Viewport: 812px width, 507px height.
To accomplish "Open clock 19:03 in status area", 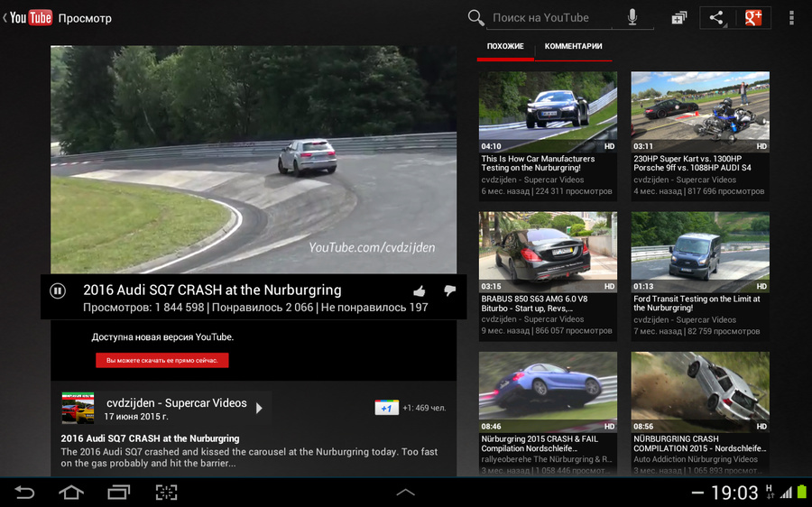I will (x=734, y=493).
